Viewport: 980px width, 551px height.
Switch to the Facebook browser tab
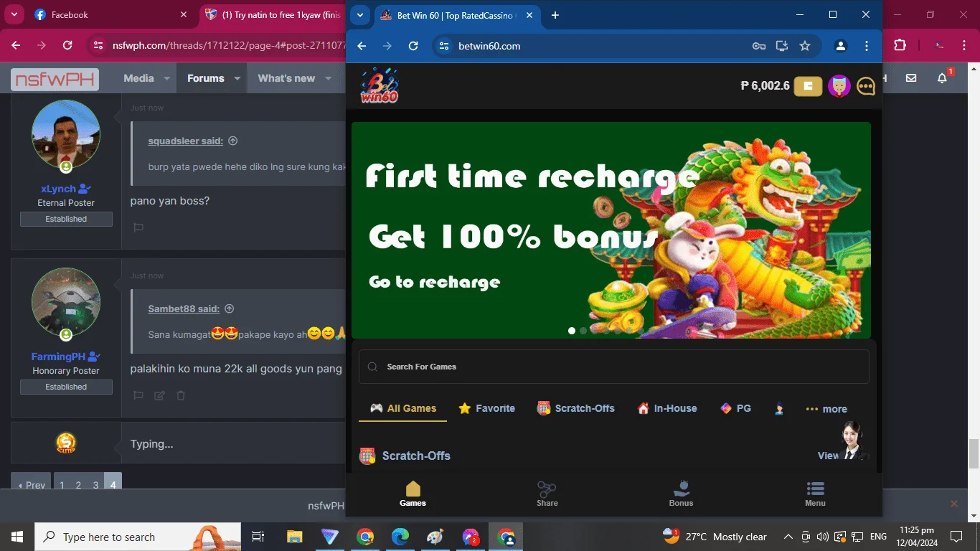click(x=111, y=14)
